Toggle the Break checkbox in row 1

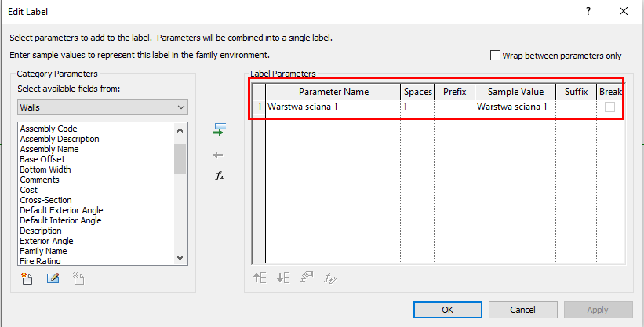click(609, 107)
